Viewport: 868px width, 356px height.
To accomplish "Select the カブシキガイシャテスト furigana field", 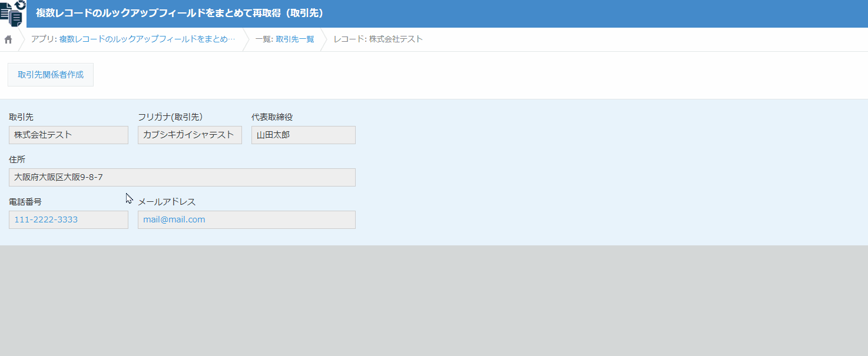I will (x=188, y=135).
